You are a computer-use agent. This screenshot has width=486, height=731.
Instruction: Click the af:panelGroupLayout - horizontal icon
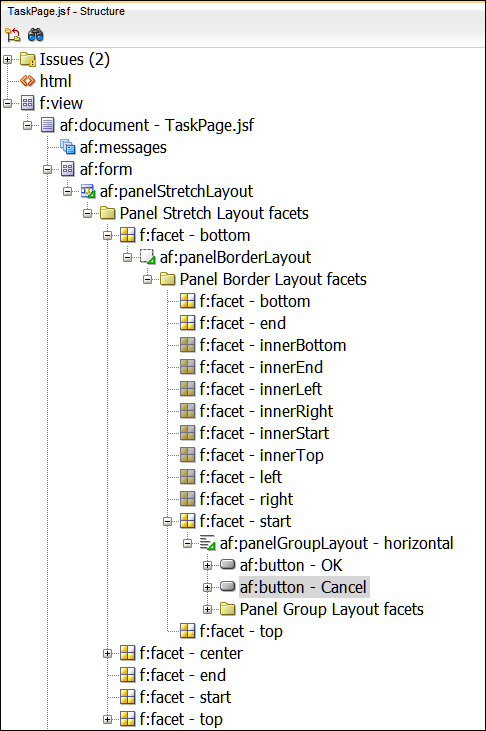(208, 543)
